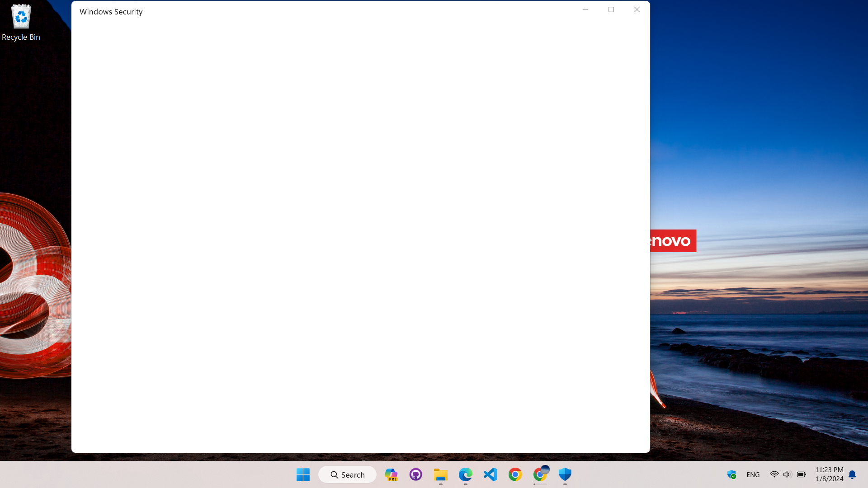The width and height of the screenshot is (868, 488).
Task: Click the taskbar Search box
Action: coord(347,474)
